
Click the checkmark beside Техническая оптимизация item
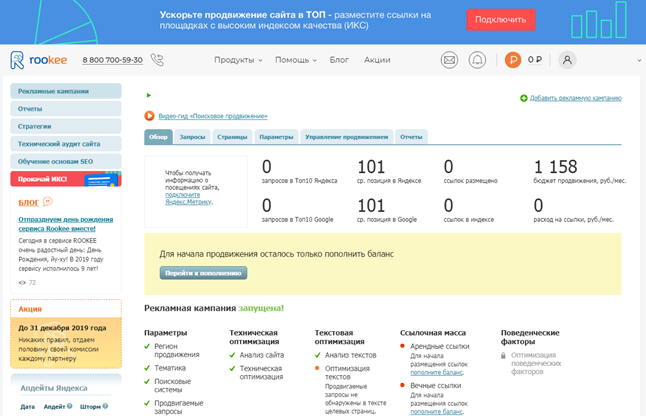(232, 368)
